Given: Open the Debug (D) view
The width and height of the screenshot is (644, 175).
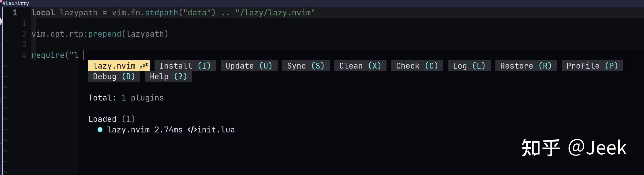Looking at the screenshot, I should coord(114,77).
